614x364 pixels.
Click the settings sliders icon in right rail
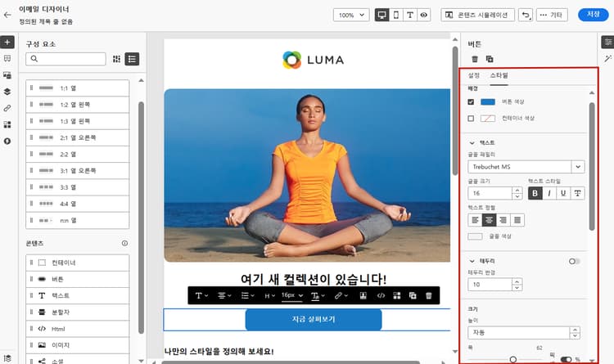pos(607,42)
